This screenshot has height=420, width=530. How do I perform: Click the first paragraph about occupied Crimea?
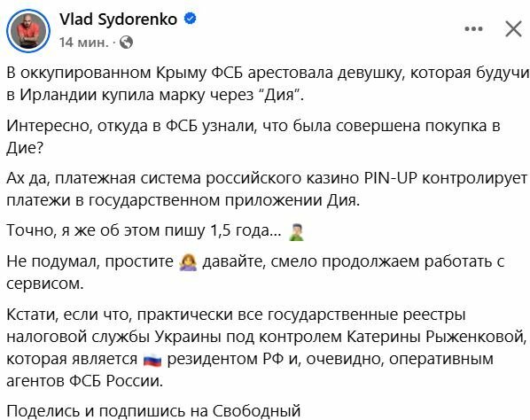click(x=267, y=84)
